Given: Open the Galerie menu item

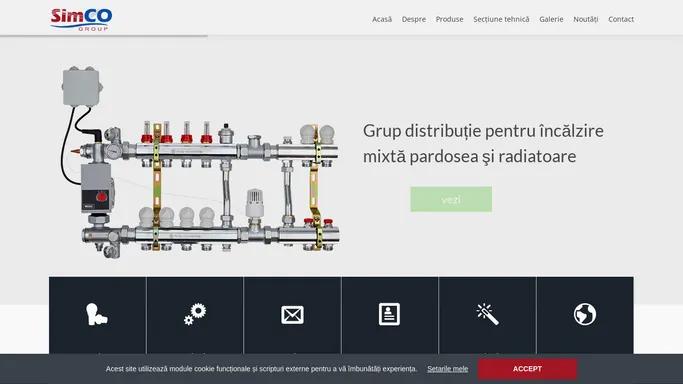Looking at the screenshot, I should [x=551, y=19].
